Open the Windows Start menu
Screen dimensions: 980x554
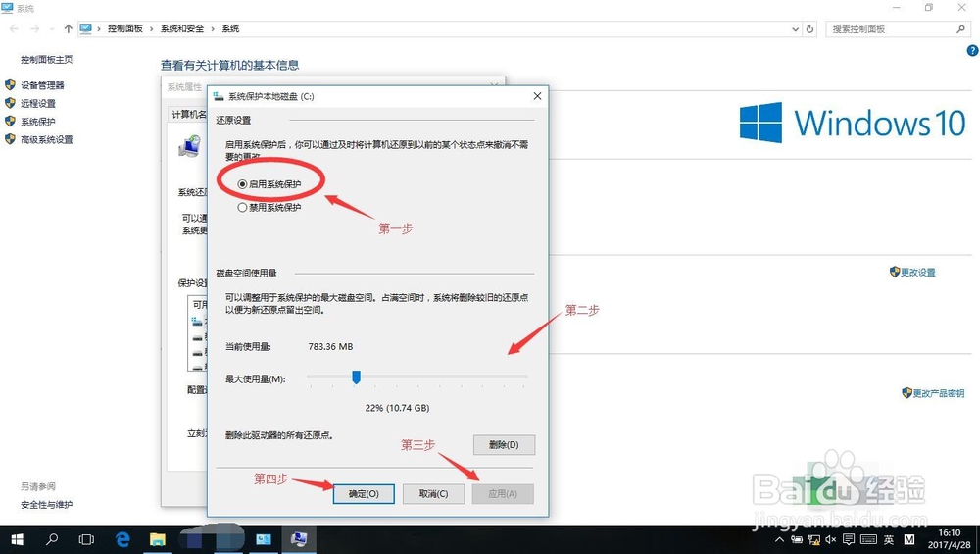(x=17, y=539)
